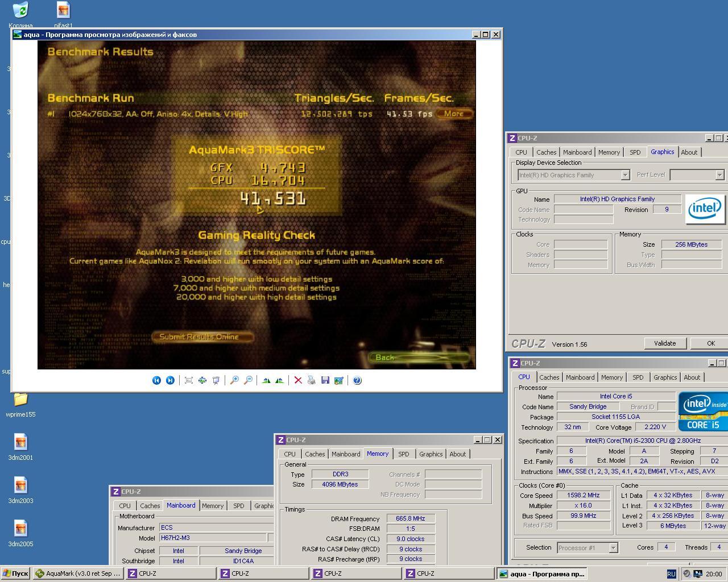Click aqua image viewer taskbar button
Viewport: 728px width, 582px height.
click(x=542, y=574)
